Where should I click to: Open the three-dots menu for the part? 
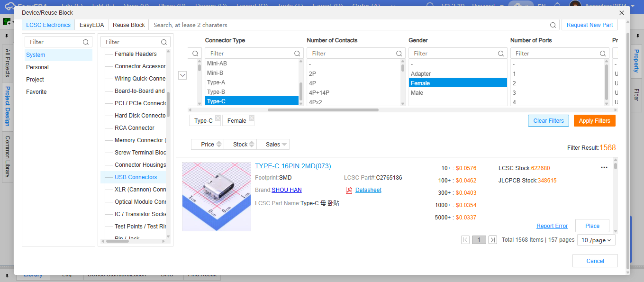(604, 167)
